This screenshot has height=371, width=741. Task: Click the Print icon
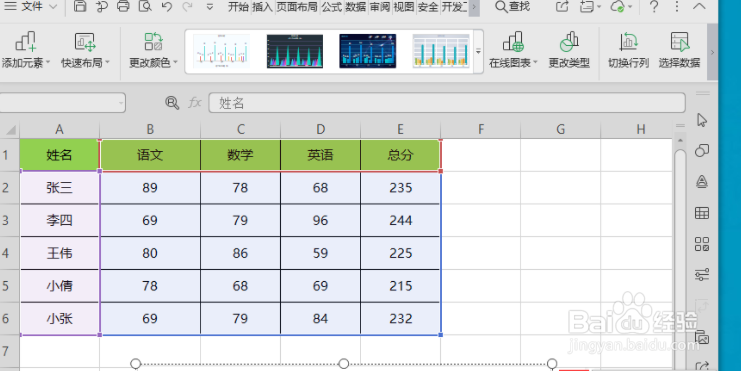pos(123,6)
